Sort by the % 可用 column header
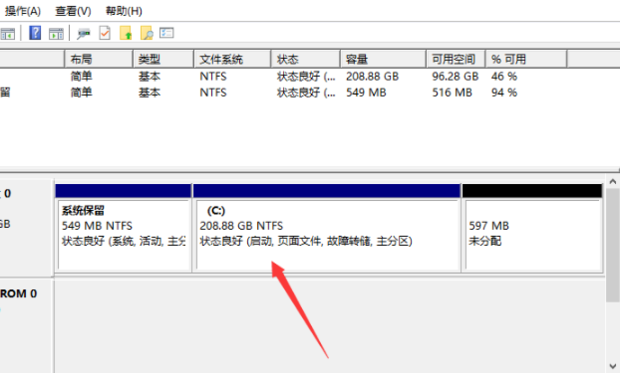620x373 pixels. (526, 59)
